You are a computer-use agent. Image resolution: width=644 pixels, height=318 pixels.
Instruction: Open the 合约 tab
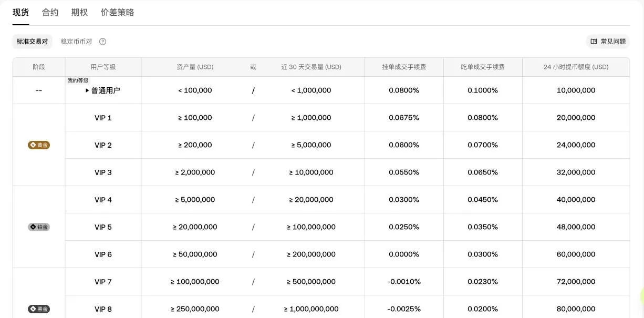pos(50,13)
